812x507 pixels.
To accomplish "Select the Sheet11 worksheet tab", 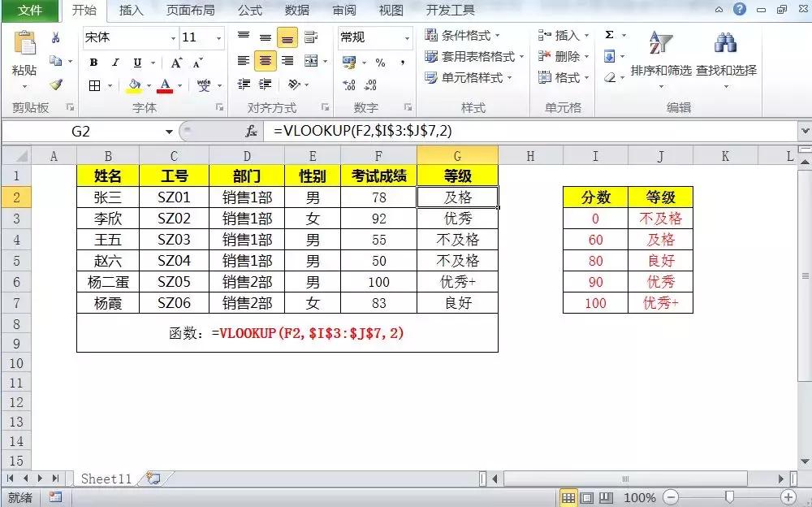I will [106, 479].
